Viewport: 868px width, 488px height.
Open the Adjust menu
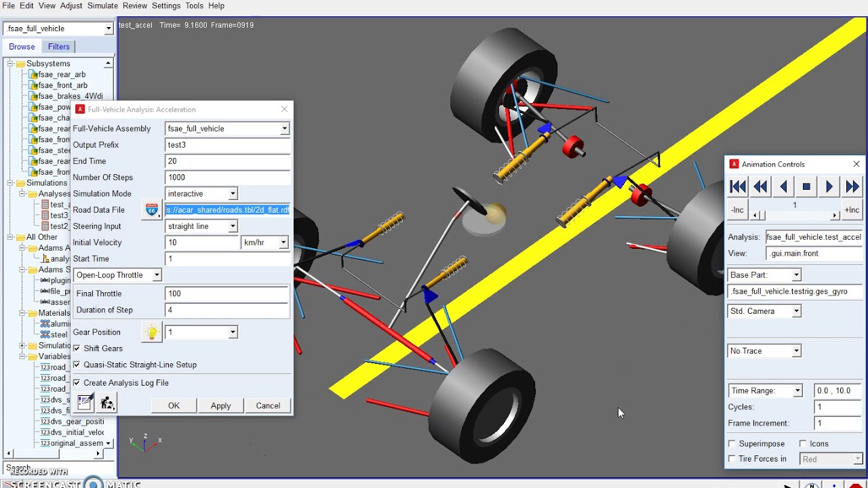[x=71, y=5]
